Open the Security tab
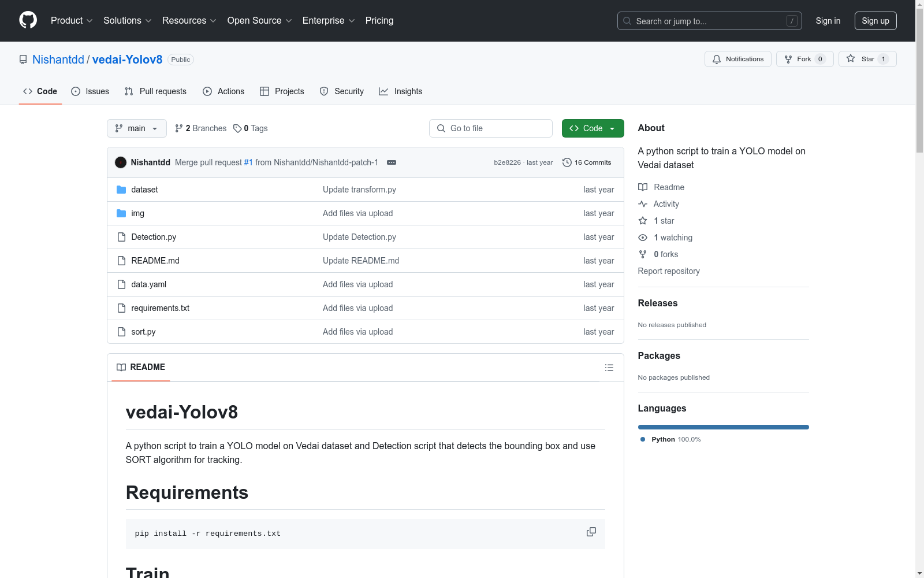Viewport: 924px width, 578px height. 342,91
